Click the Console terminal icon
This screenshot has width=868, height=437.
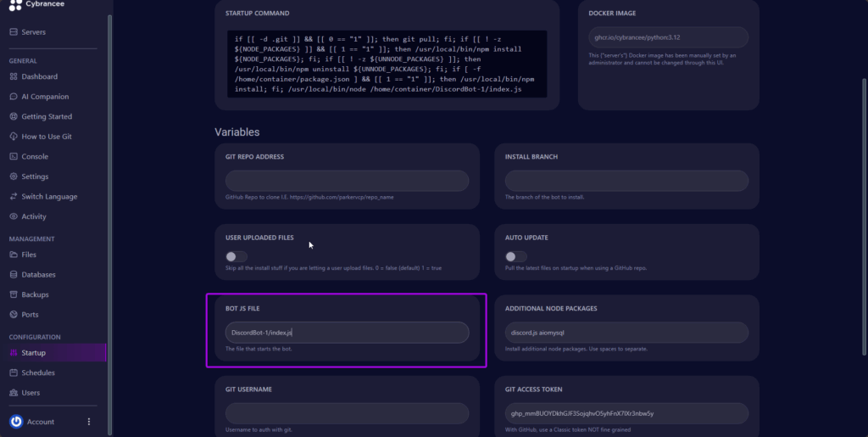pos(14,157)
